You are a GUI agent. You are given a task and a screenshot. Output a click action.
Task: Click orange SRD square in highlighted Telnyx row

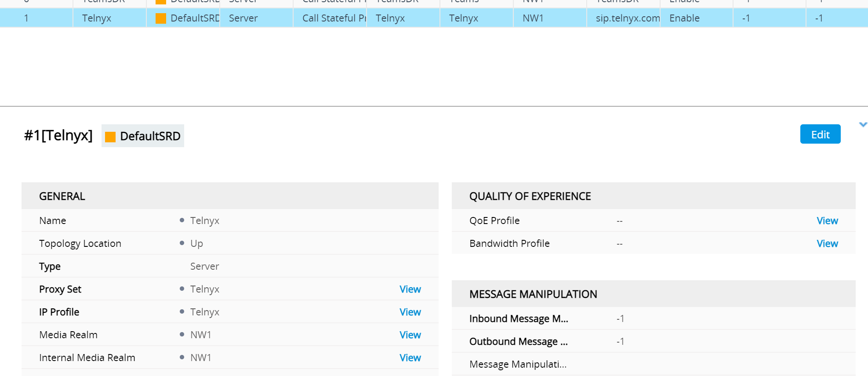161,18
